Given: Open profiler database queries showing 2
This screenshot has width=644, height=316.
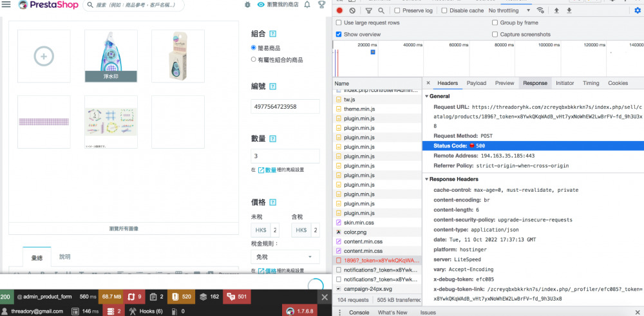Looking at the screenshot, I should pos(113,311).
